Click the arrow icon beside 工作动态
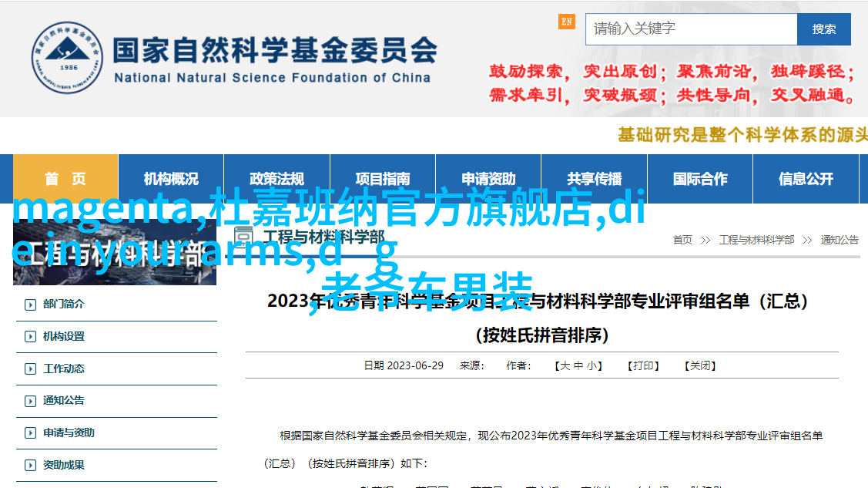The image size is (868, 488). 31,369
